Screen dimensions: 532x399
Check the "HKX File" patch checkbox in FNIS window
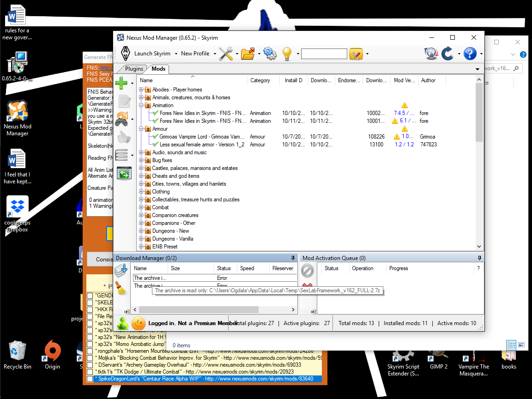point(90,309)
